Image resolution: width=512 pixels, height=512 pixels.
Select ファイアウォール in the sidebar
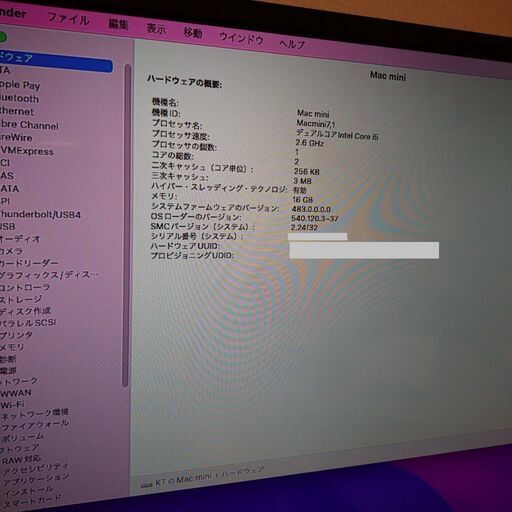34,425
